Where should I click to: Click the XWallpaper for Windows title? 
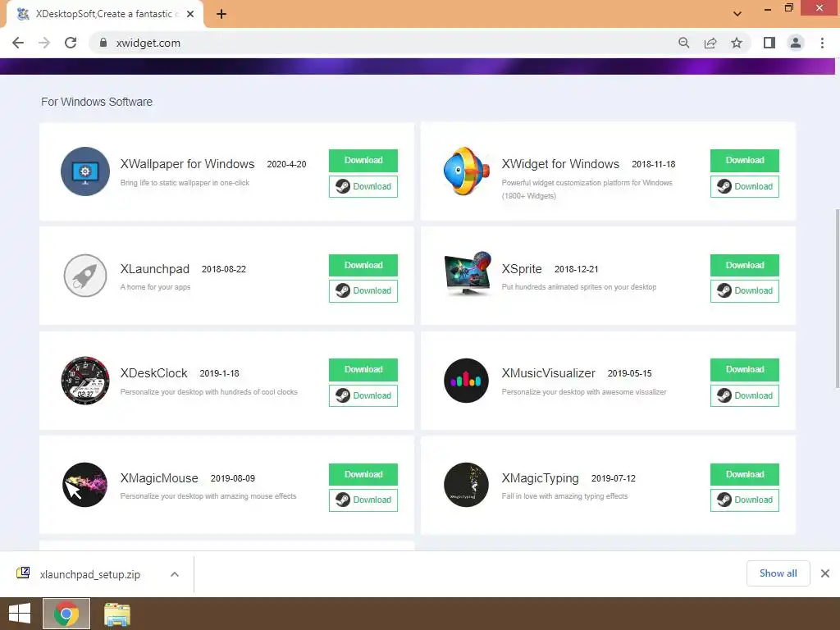click(x=188, y=164)
